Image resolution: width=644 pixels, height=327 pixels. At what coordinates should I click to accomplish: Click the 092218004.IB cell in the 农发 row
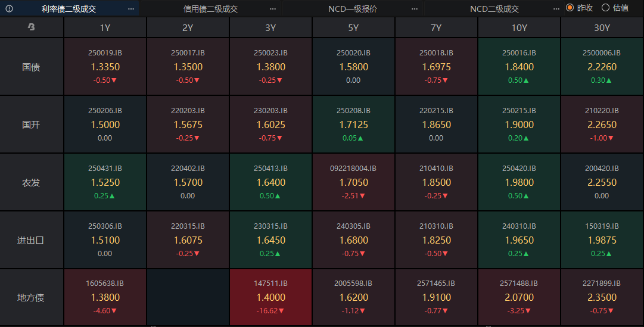click(353, 182)
